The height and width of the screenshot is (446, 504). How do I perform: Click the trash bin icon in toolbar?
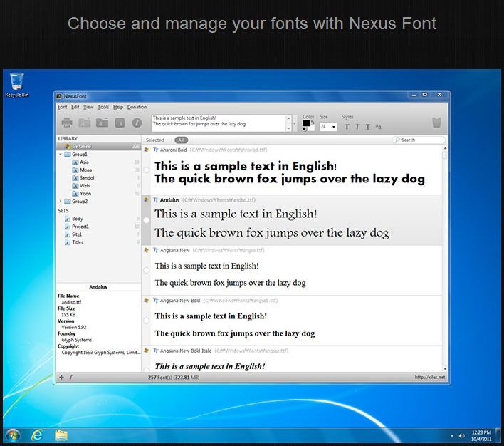pyautogui.click(x=436, y=123)
